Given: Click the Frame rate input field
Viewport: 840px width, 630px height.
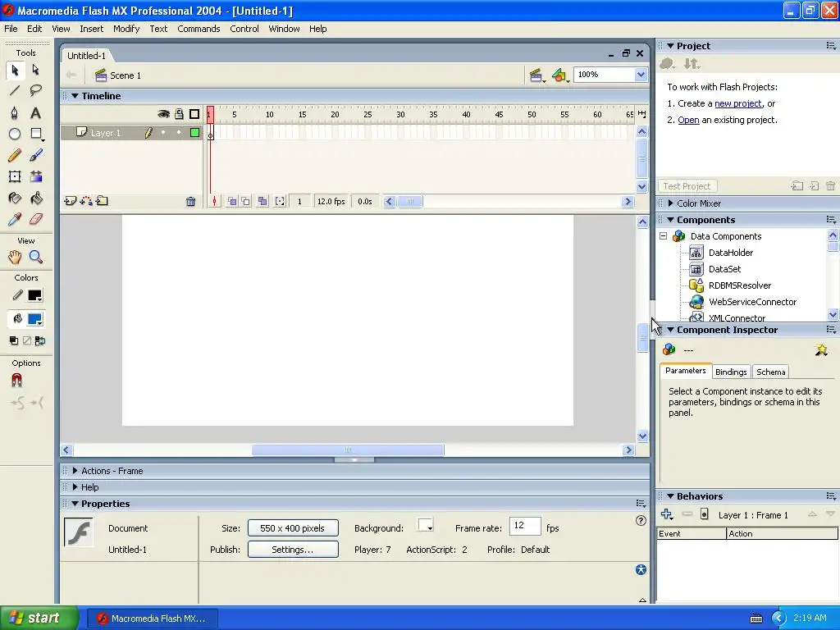Looking at the screenshot, I should point(524,526).
